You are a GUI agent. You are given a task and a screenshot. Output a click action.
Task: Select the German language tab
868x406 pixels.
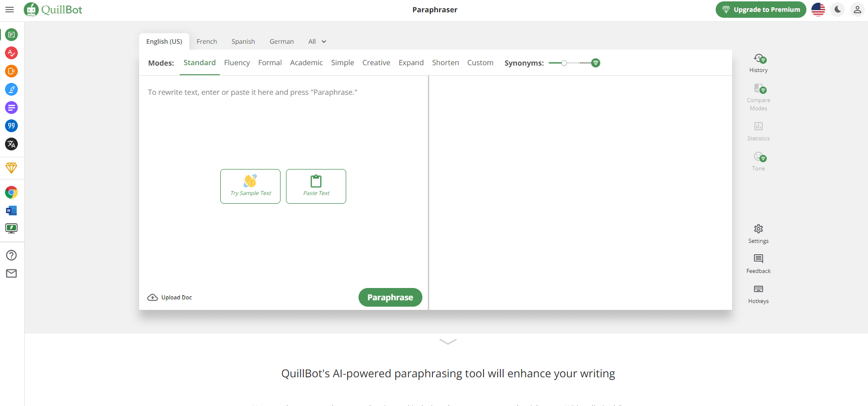tap(282, 41)
